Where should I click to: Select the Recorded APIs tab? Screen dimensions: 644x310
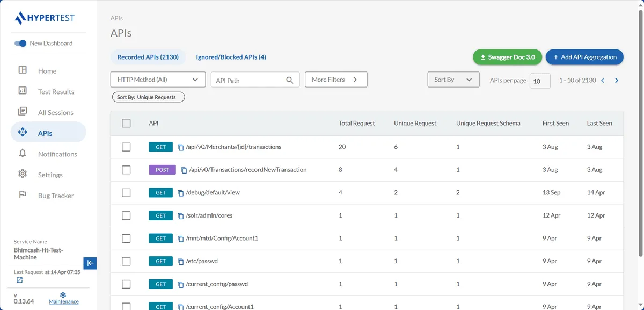coord(148,56)
